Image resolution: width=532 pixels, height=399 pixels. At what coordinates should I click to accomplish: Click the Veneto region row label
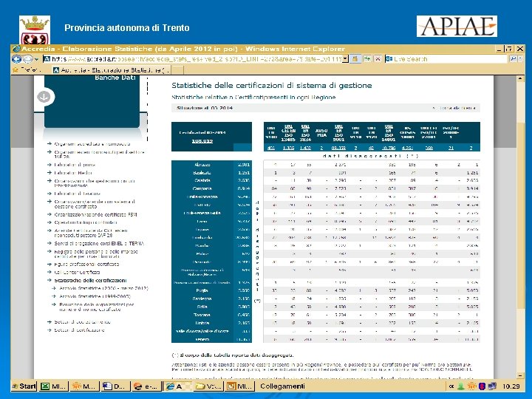click(202, 339)
